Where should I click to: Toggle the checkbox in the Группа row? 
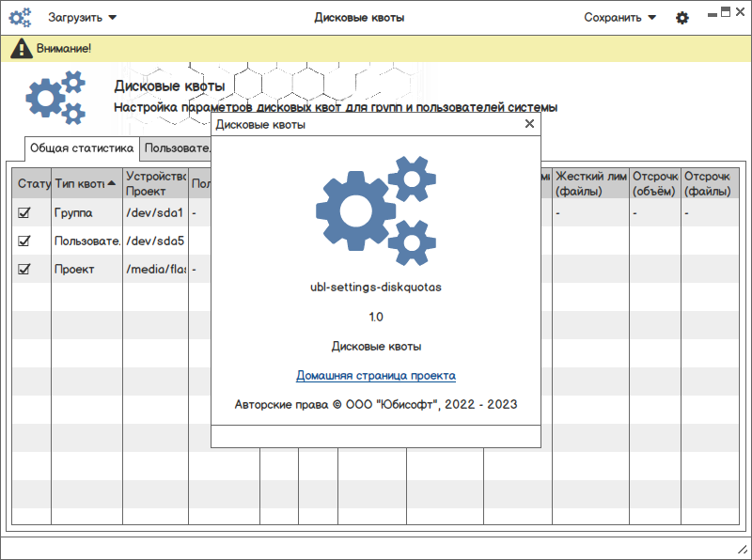tap(24, 212)
